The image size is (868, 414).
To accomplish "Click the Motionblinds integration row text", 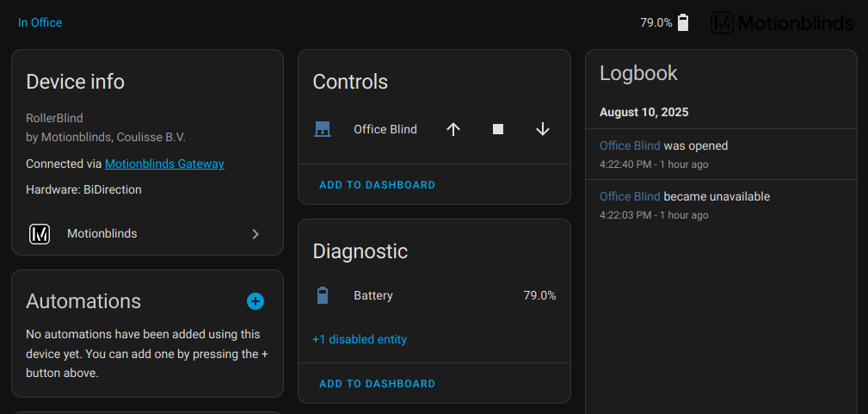I will click(x=102, y=234).
